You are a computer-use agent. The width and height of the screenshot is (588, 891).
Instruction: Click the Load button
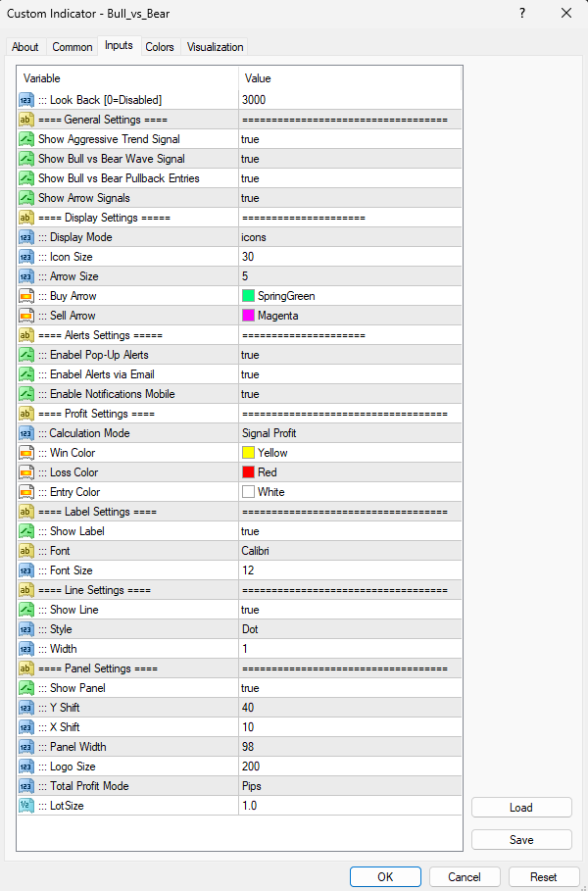tap(521, 808)
